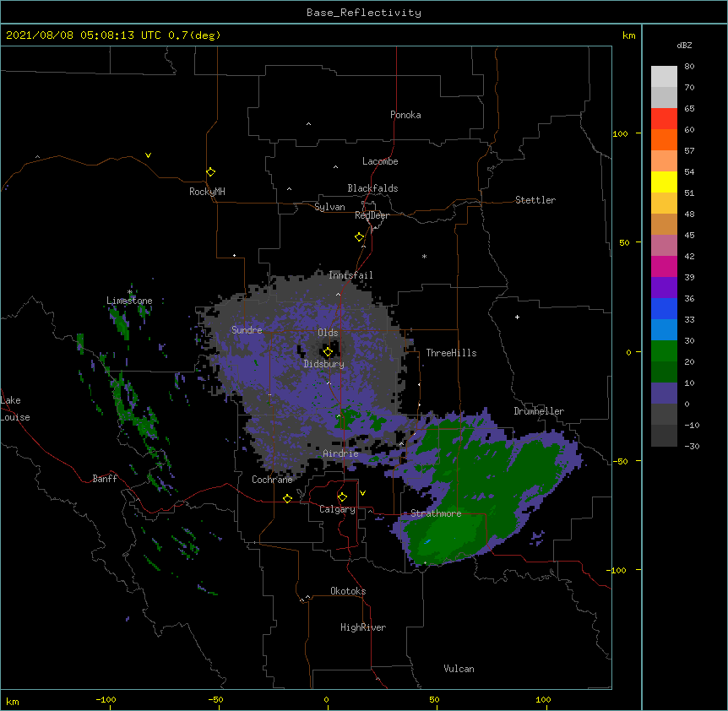Select the magenta swatch in dBZ legend

coord(664,266)
